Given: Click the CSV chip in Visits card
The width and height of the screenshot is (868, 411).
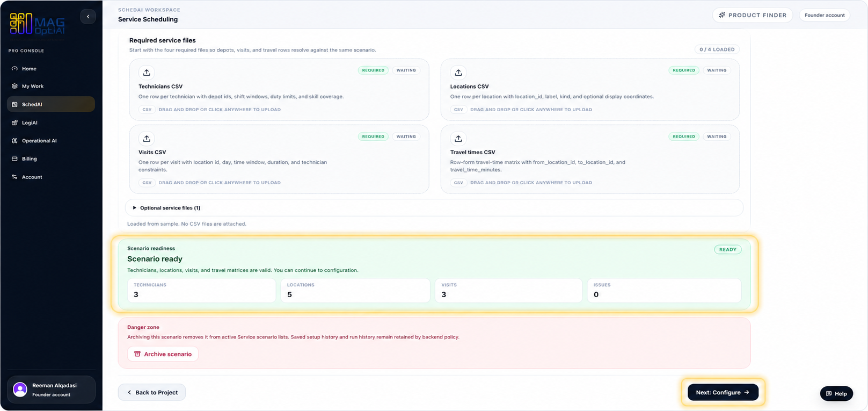Looking at the screenshot, I should [x=147, y=183].
